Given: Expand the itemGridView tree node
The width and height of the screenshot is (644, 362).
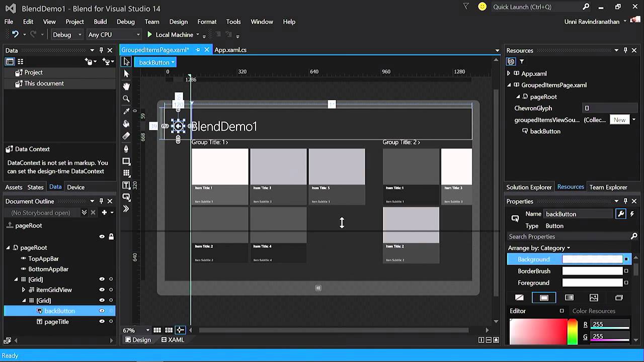Looking at the screenshot, I should (24, 290).
